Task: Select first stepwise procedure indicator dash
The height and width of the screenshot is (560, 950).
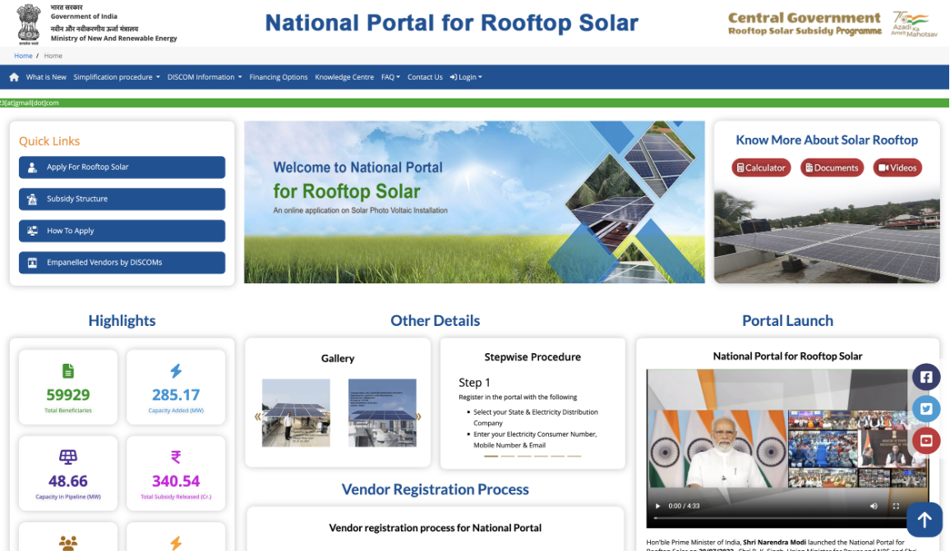Action: pos(491,456)
